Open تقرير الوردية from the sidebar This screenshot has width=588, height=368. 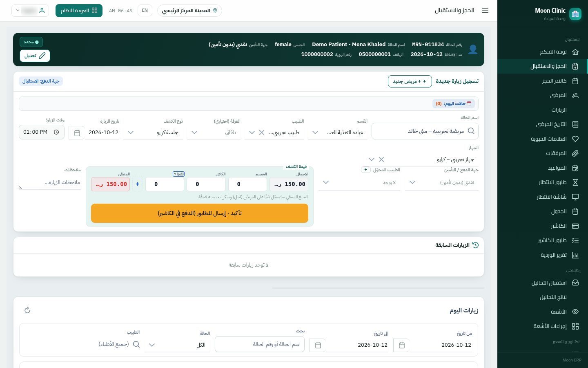(542, 255)
